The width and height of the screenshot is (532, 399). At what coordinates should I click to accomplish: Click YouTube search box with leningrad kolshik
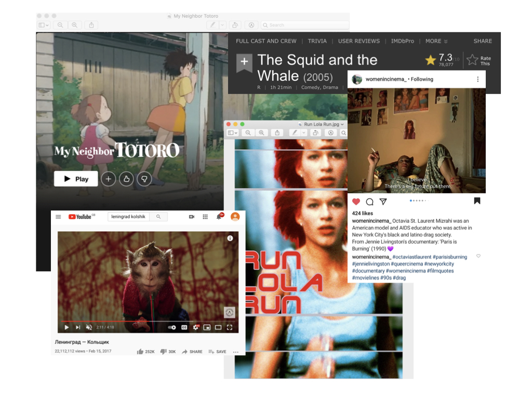point(129,217)
